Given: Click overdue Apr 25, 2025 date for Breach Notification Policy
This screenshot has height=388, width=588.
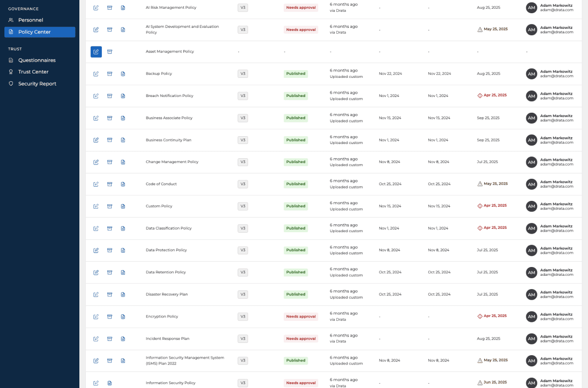Looking at the screenshot, I should pos(492,96).
